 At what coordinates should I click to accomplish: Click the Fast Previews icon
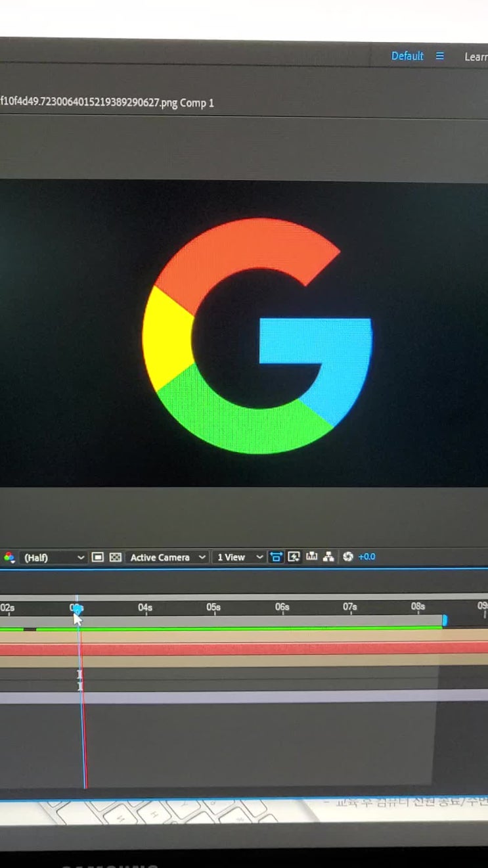point(294,557)
